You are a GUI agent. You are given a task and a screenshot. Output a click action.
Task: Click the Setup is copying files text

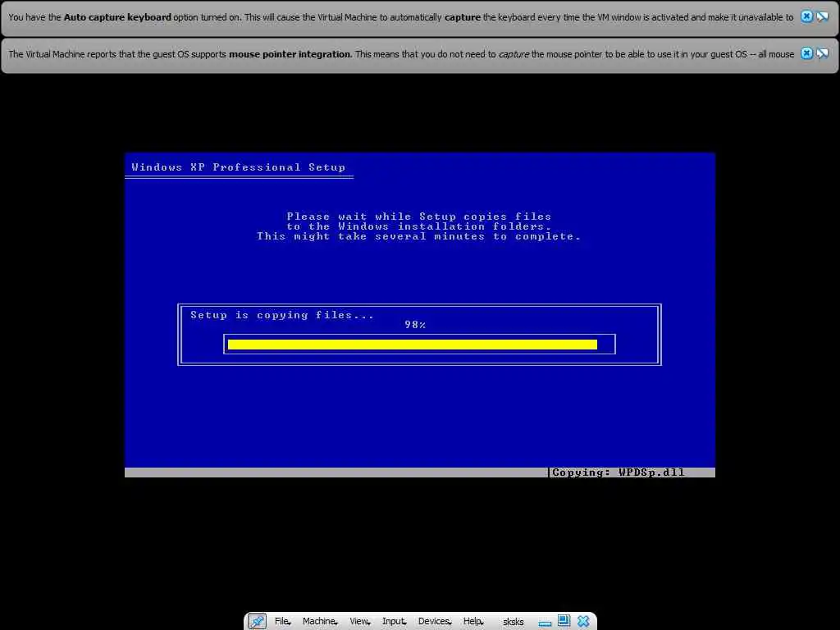282,315
